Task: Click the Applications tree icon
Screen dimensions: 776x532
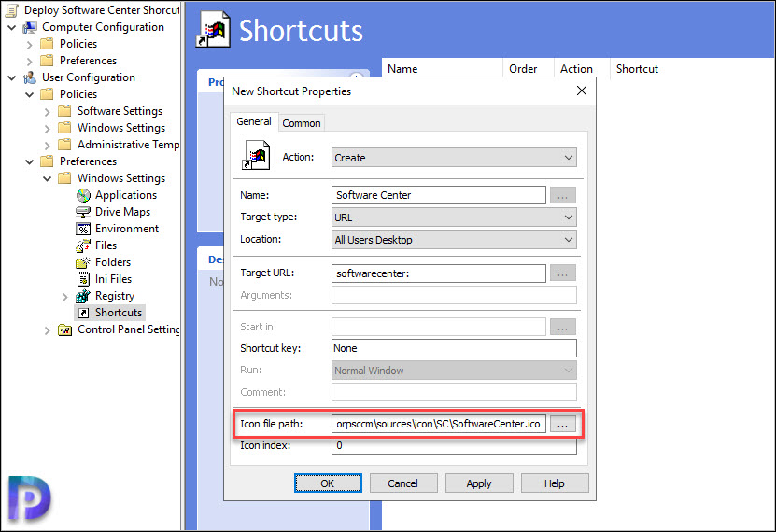Action: pos(84,195)
